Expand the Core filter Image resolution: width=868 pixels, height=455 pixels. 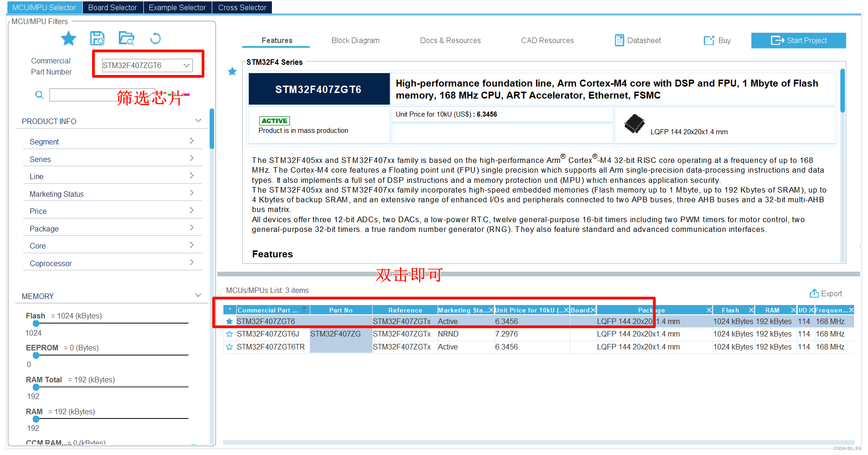[x=191, y=245]
